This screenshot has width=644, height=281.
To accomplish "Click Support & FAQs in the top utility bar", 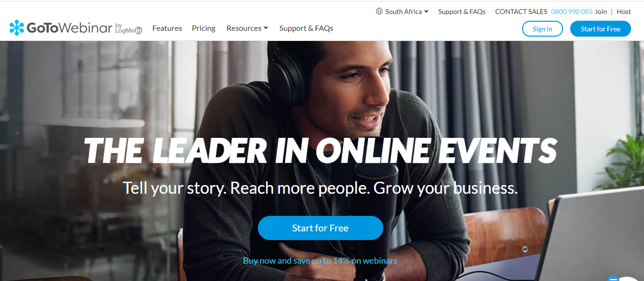I will tap(462, 12).
